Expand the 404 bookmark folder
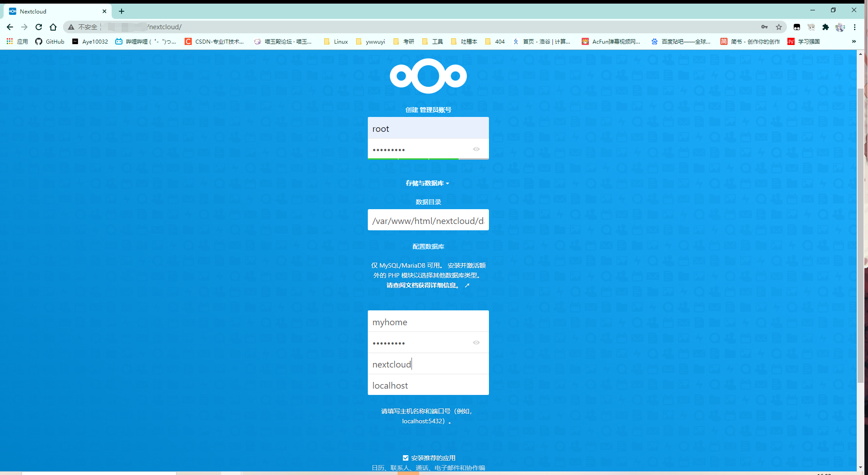The width and height of the screenshot is (868, 475). pos(495,41)
